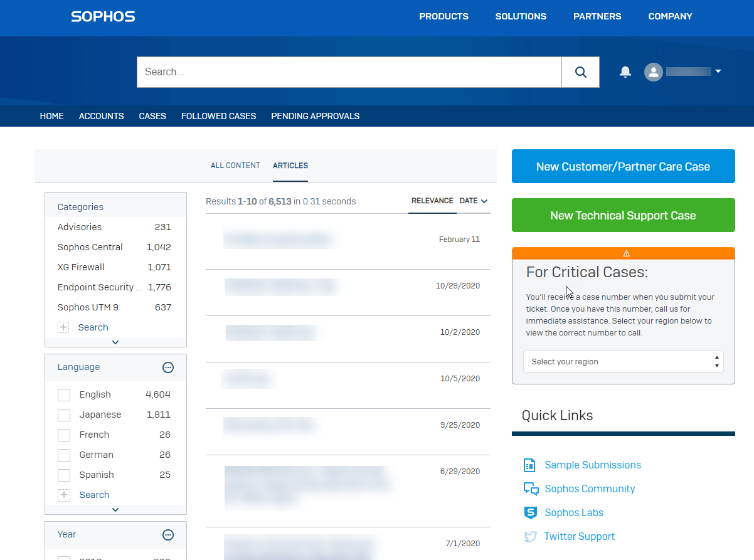
Task: Open the Sophos Community link
Action: point(590,489)
